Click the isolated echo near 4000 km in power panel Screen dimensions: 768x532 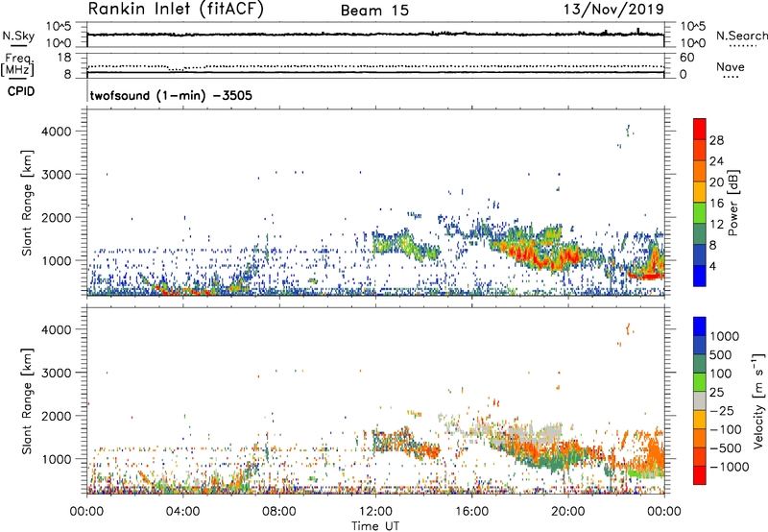(x=629, y=131)
